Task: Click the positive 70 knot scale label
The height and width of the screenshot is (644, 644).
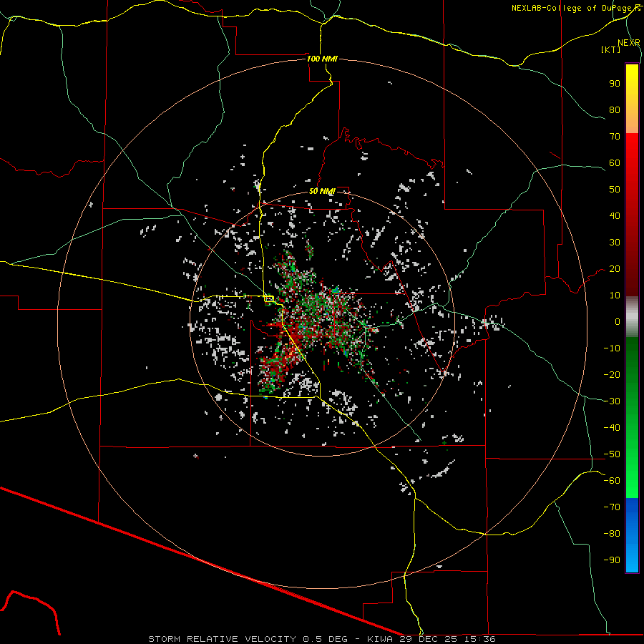Action: [615, 137]
